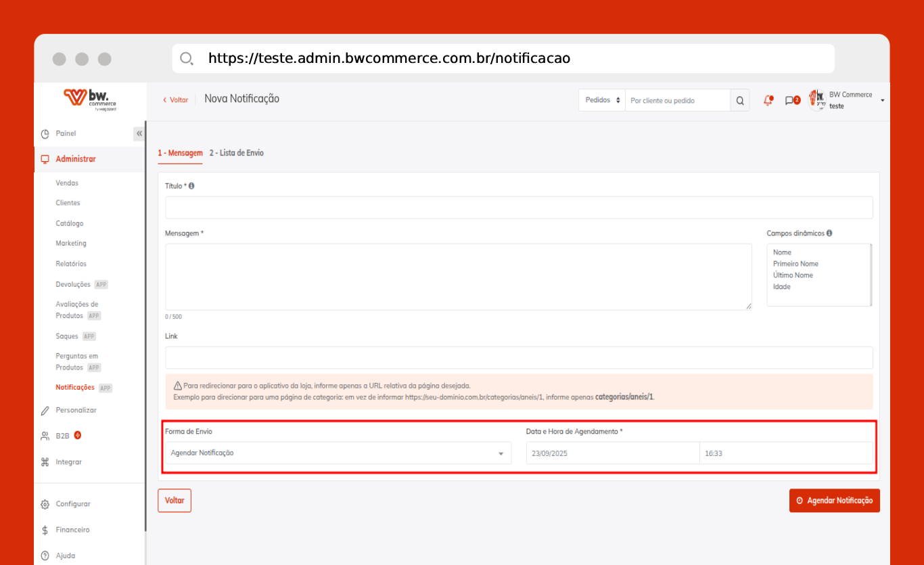This screenshot has height=565, width=924.
Task: Collapse the sidebar with double-chevron icon
Action: tap(139, 133)
